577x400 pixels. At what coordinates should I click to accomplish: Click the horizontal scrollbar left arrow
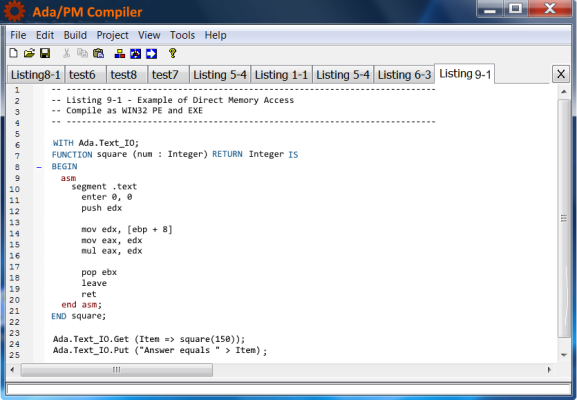click(x=13, y=369)
